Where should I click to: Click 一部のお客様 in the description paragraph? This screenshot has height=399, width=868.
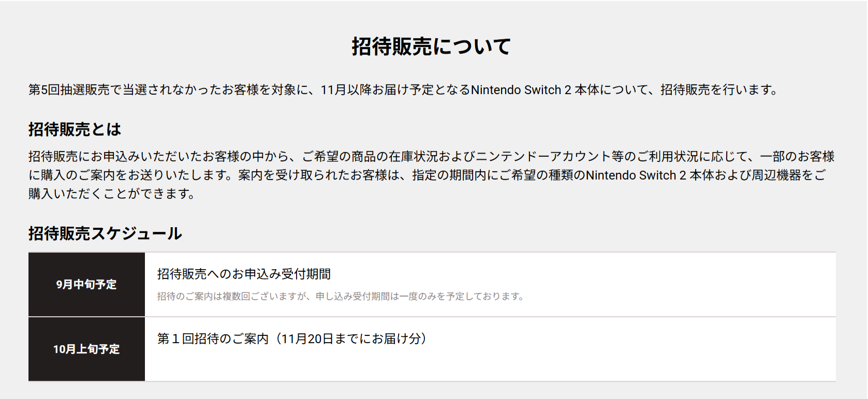(x=797, y=157)
